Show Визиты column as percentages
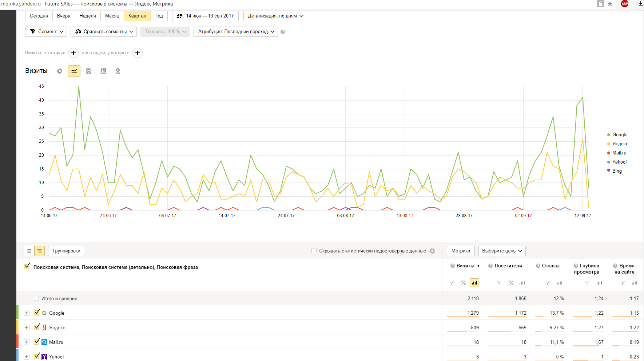This screenshot has width=644, height=361. 463,283
